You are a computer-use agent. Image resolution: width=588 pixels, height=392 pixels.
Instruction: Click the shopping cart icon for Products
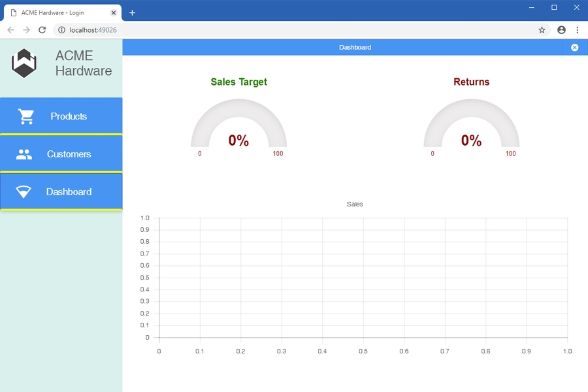coord(26,116)
